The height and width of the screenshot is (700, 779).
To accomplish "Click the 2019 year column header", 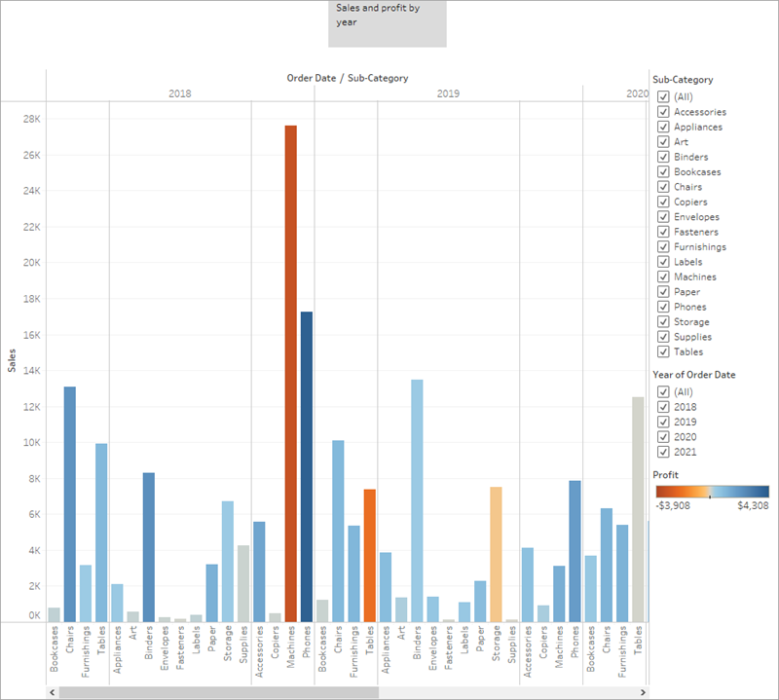I will pyautogui.click(x=448, y=93).
